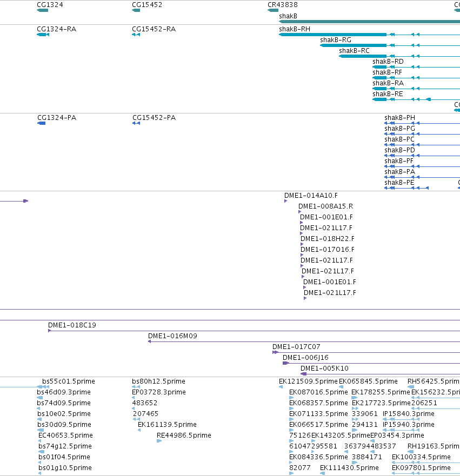The height and width of the screenshot is (476, 460).
Task: Select the bs30d09.5prime EST label
Action: click(x=64, y=425)
